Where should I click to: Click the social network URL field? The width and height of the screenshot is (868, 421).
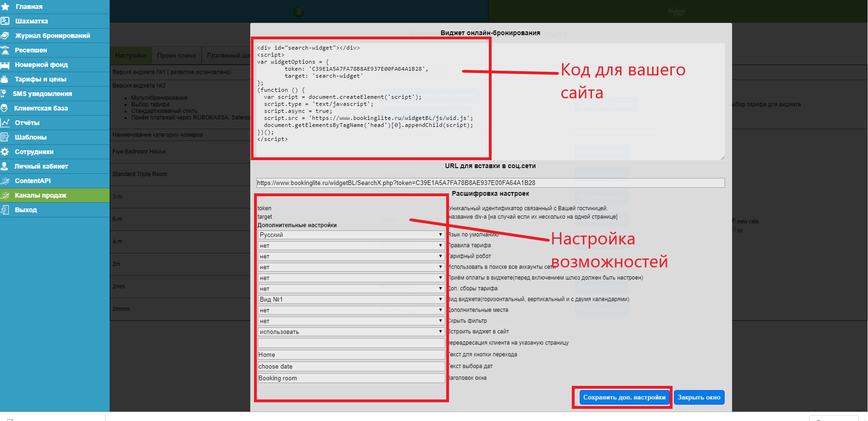(x=490, y=183)
